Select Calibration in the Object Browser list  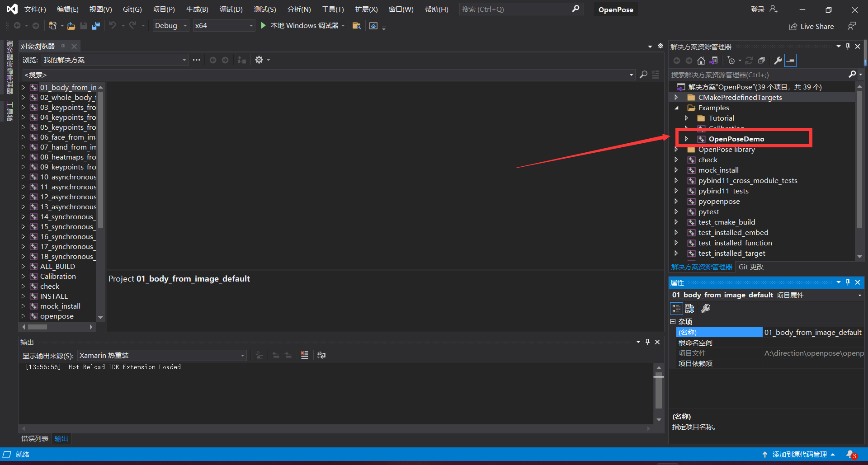coord(58,276)
